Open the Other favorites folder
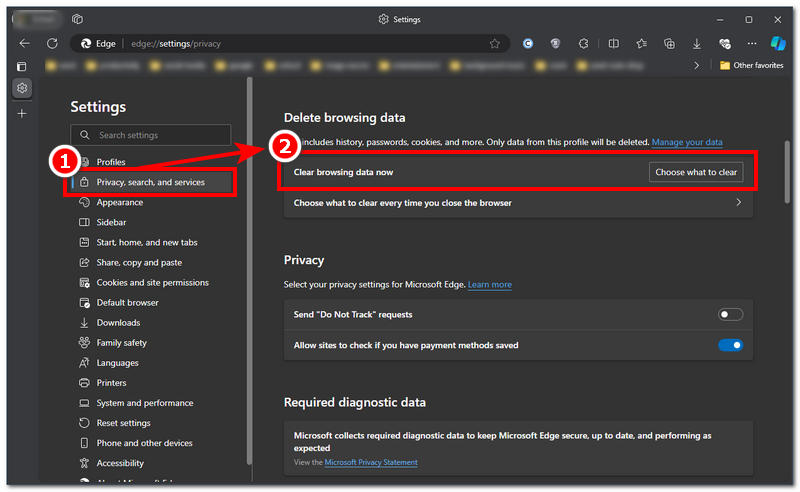 tap(751, 65)
